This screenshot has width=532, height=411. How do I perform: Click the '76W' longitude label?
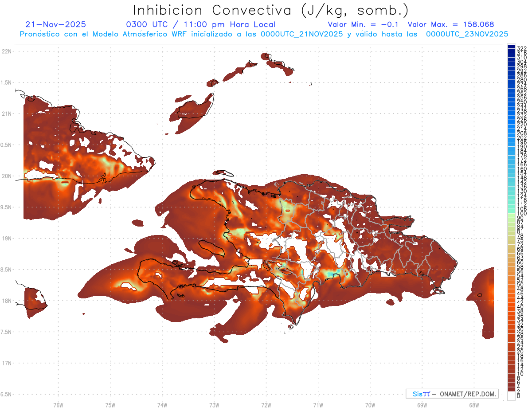coord(58,405)
